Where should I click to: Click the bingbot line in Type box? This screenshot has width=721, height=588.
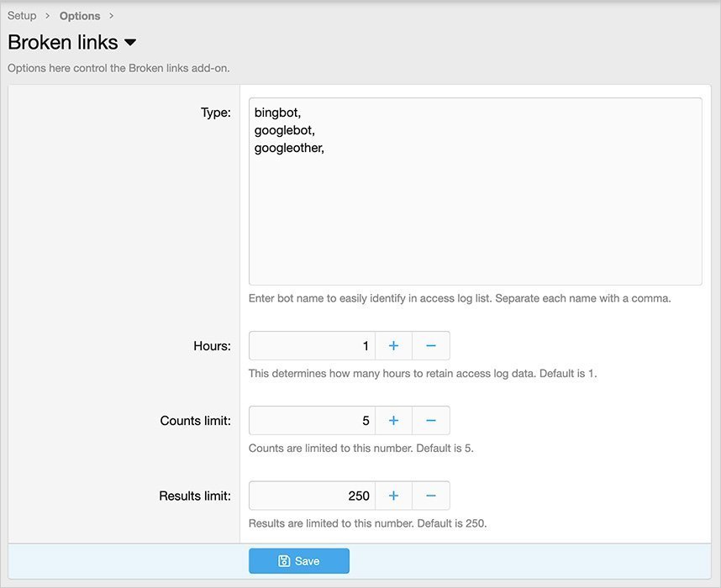pyautogui.click(x=277, y=113)
